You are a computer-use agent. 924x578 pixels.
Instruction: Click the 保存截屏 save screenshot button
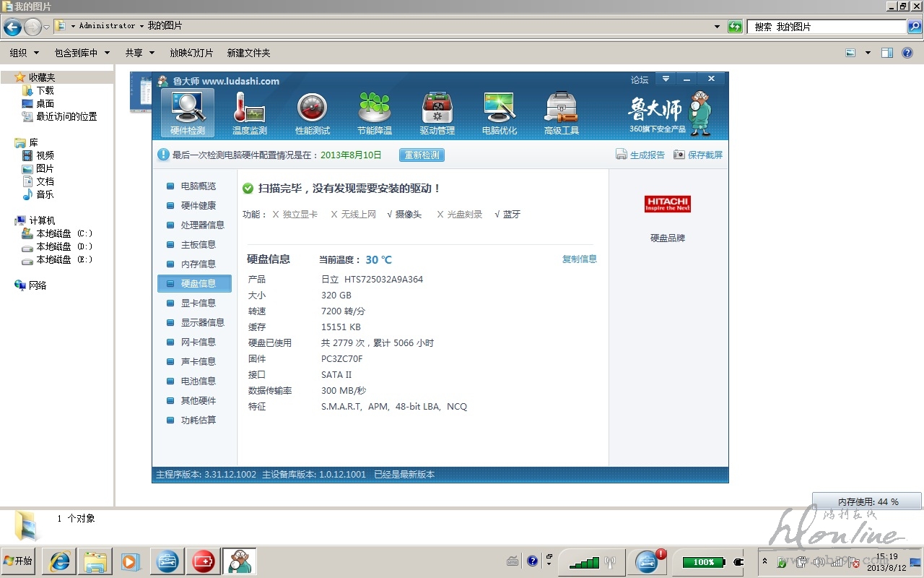click(698, 155)
